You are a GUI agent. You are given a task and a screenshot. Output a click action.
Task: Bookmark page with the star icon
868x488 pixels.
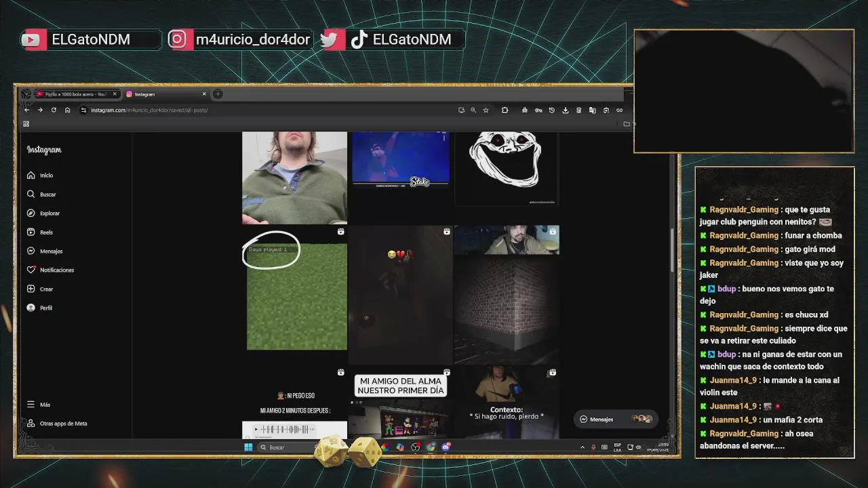click(486, 110)
